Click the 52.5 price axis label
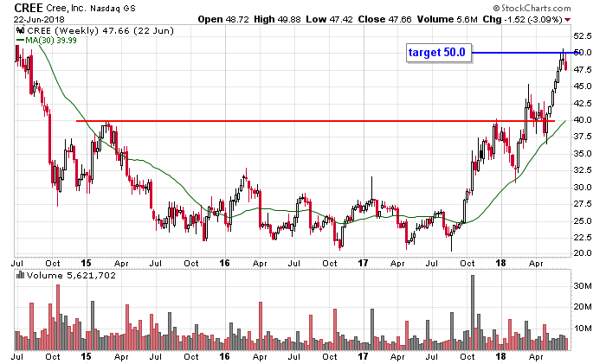Viewport: 606px width, 364px height. pyautogui.click(x=583, y=36)
